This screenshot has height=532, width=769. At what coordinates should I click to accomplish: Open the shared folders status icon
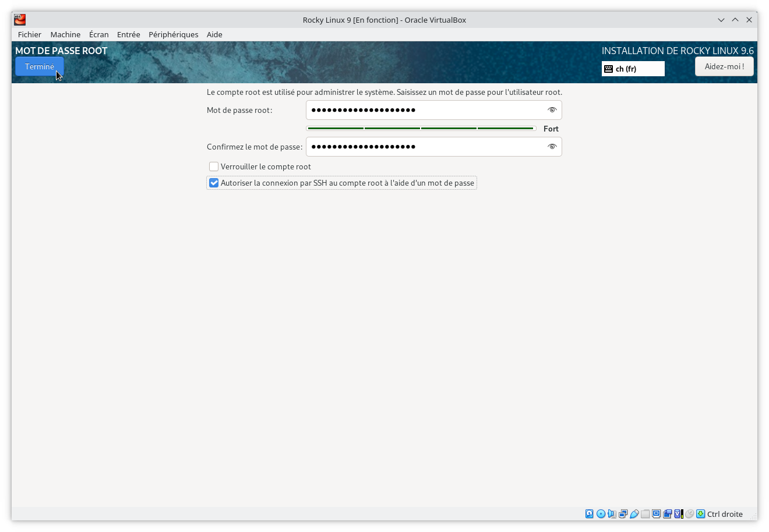(x=645, y=514)
